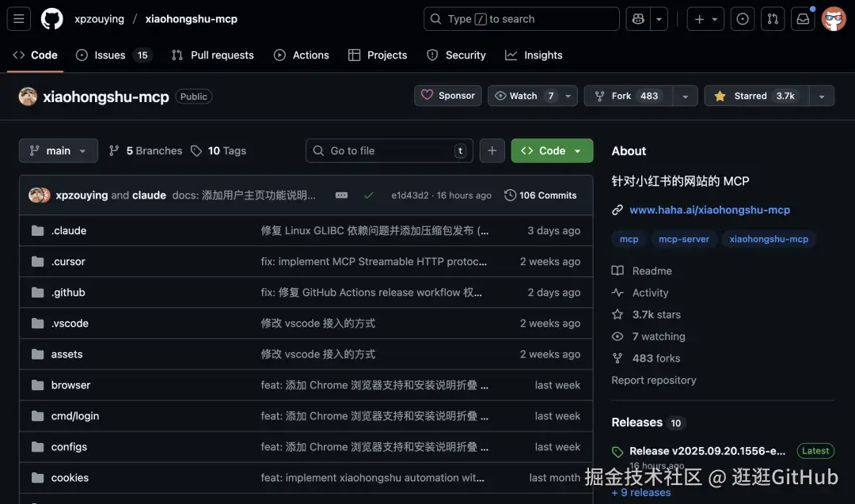Copy the commit SHA with the copy icon
The image size is (855, 504).
[x=341, y=195]
